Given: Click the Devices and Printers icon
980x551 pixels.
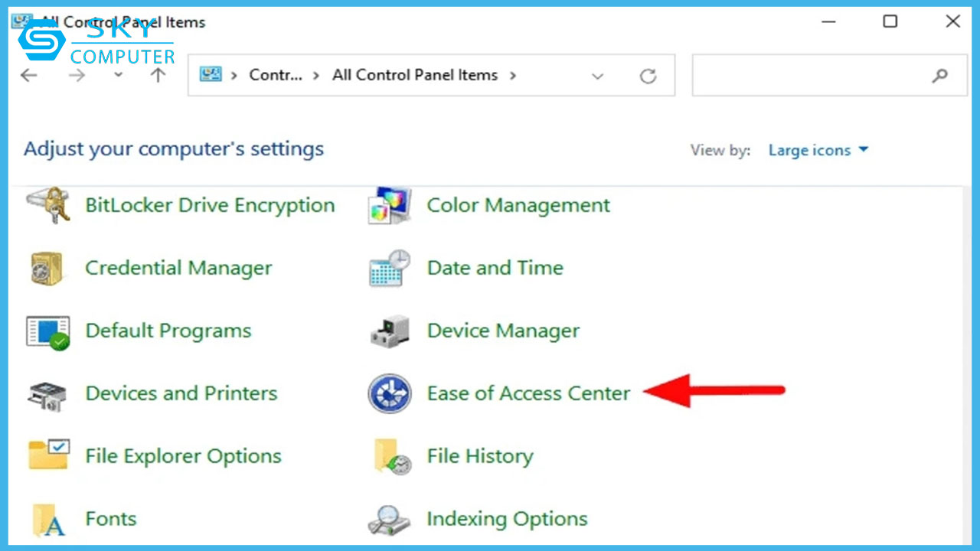Looking at the screenshot, I should [x=48, y=394].
